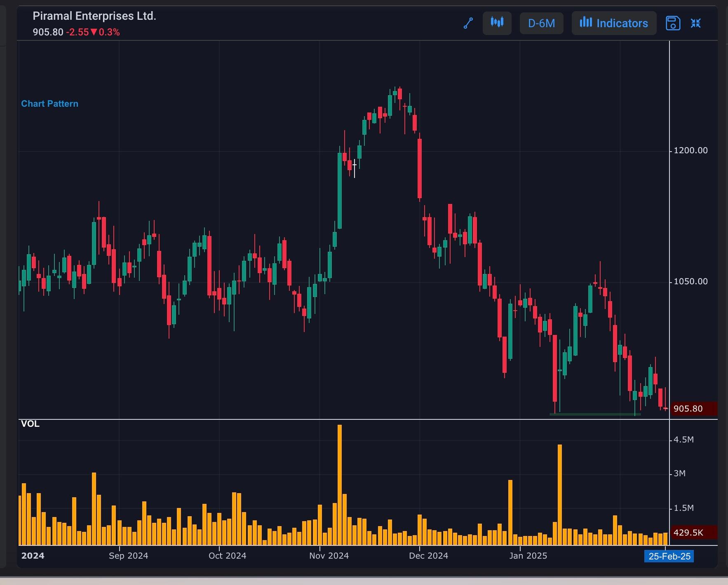The height and width of the screenshot is (585, 728).
Task: Click the -2.55 price change value
Action: [x=77, y=32]
